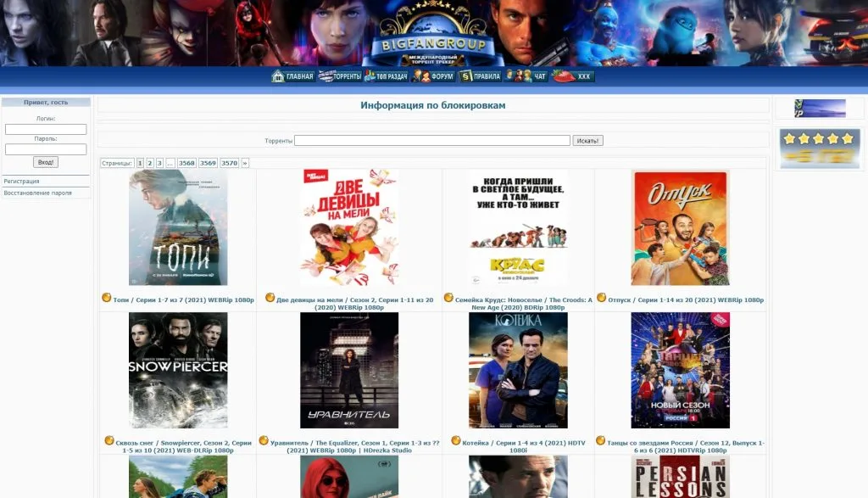This screenshot has height=498, width=868.
Task: Open the Котейка poster thumbnail
Action: 518,370
